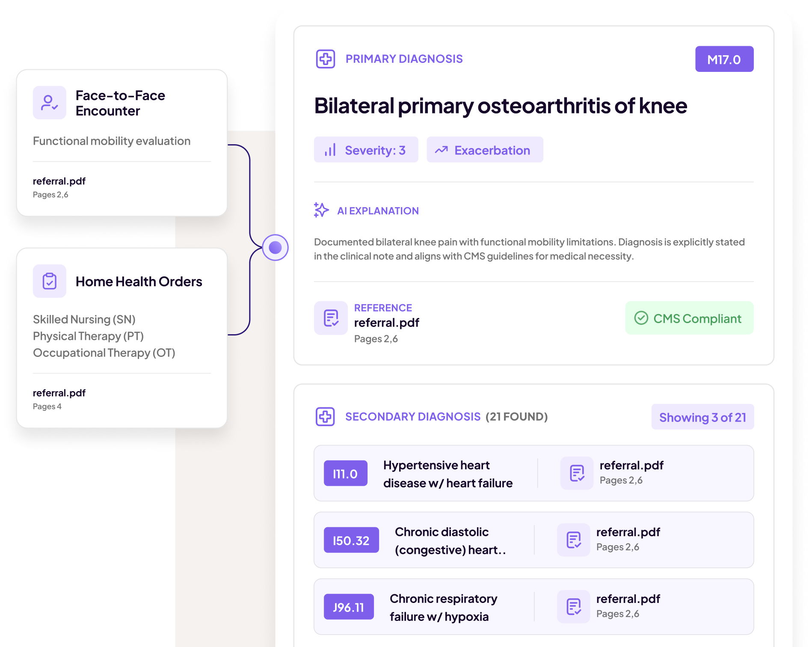The width and height of the screenshot is (812, 647).
Task: Open referral.pdf in Hypertensive heart disease row
Action: point(631,466)
